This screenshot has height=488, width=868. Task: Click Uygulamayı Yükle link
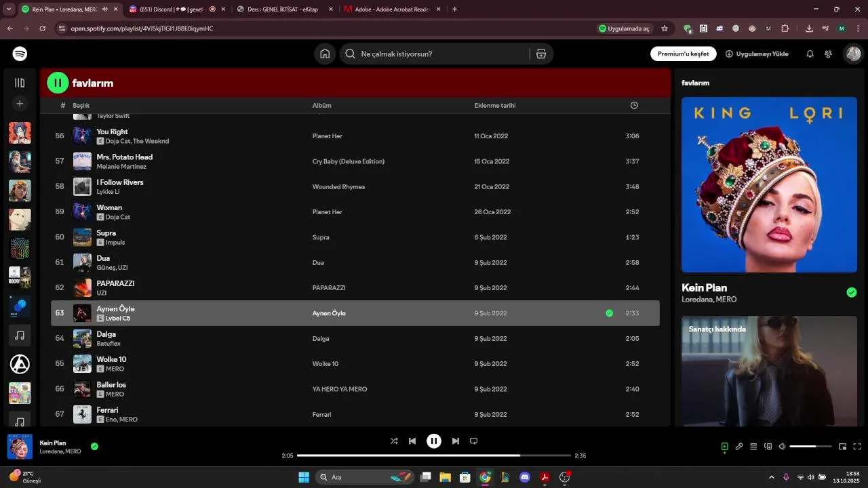[x=757, y=54]
